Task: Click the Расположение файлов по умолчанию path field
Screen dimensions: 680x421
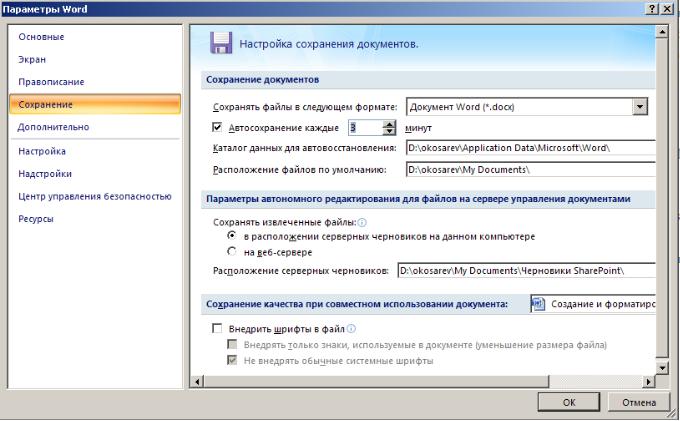Action: click(531, 170)
